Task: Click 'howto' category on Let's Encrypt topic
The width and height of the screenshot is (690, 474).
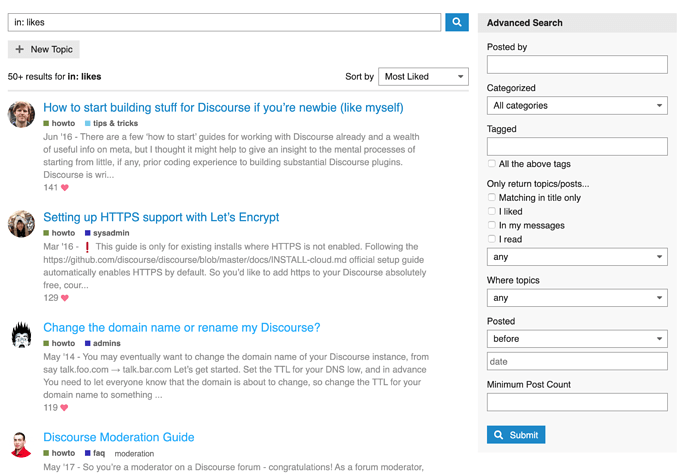Action: (x=59, y=233)
